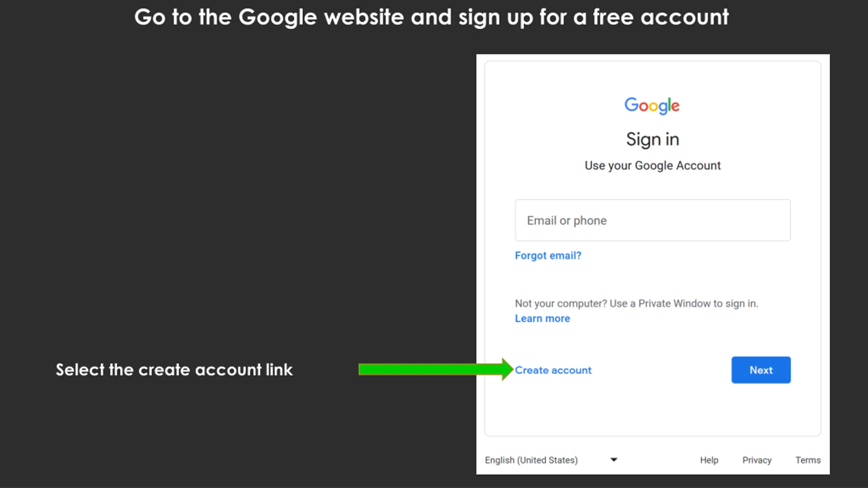This screenshot has height=488, width=868.
Task: Click the Sign in heading
Action: click(x=653, y=140)
